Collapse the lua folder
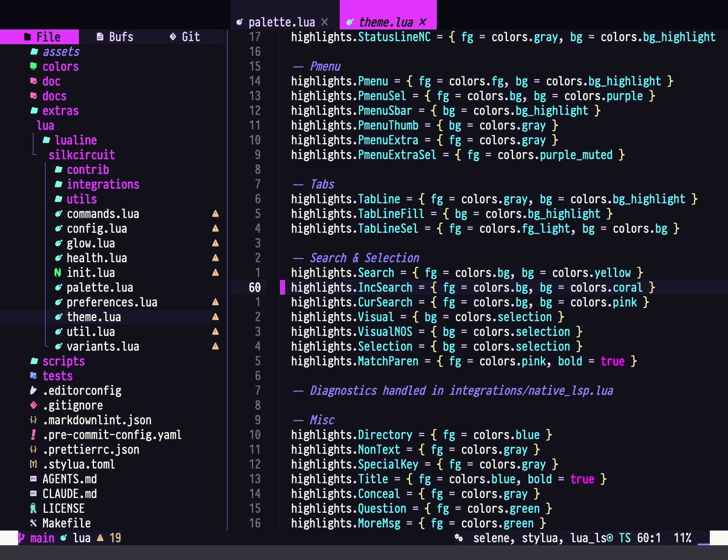The image size is (728, 560). point(45,125)
